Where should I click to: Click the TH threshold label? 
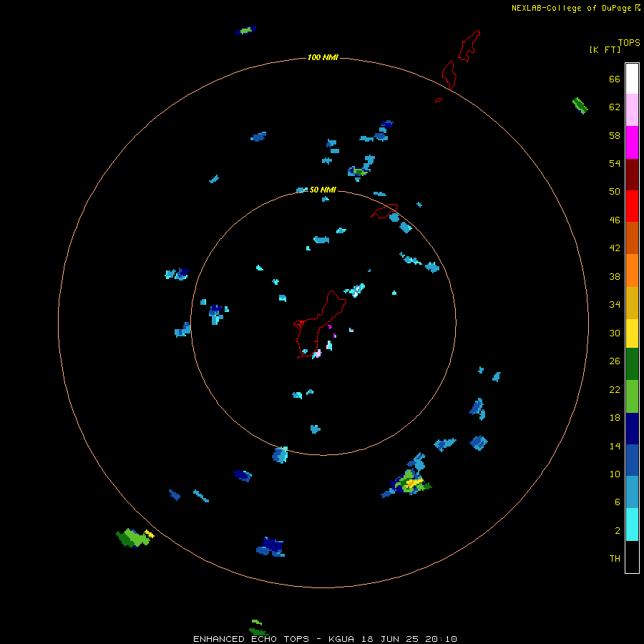[x=615, y=559]
